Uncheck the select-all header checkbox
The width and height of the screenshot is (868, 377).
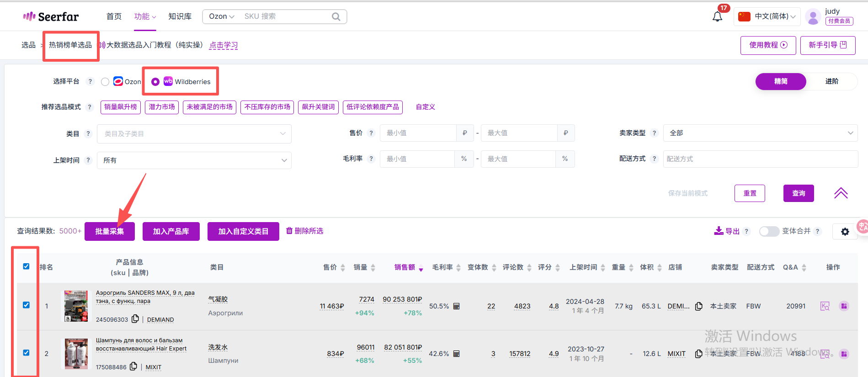point(26,266)
